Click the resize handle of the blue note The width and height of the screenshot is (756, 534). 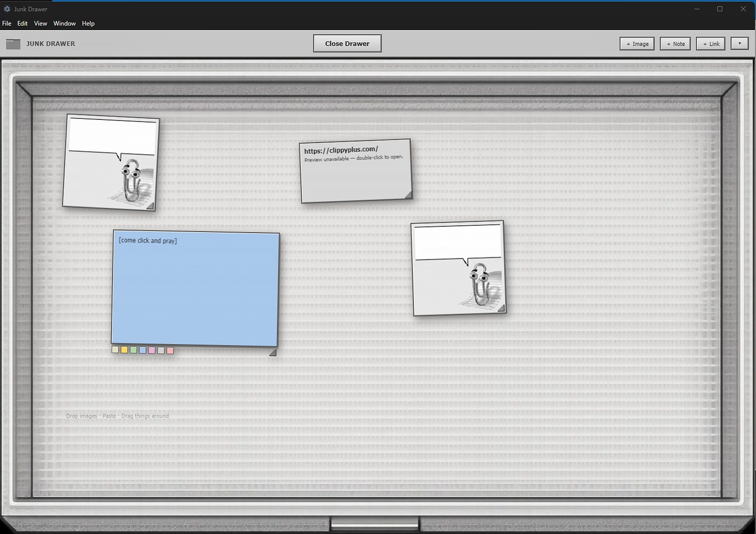(273, 353)
